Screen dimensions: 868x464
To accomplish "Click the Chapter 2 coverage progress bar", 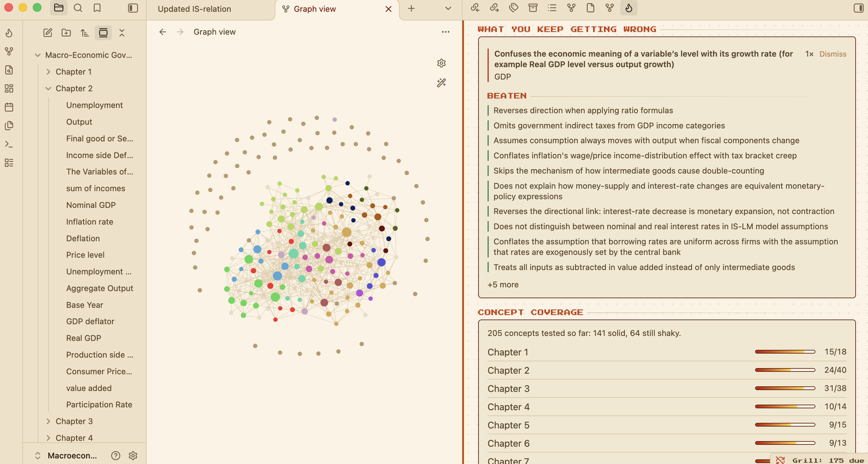I will [785, 370].
